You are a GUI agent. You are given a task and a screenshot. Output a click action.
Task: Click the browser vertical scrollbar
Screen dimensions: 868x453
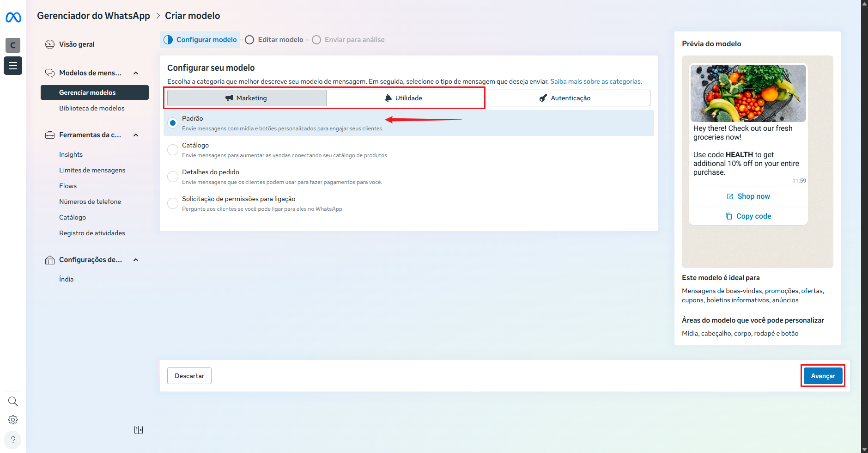pyautogui.click(x=864, y=226)
